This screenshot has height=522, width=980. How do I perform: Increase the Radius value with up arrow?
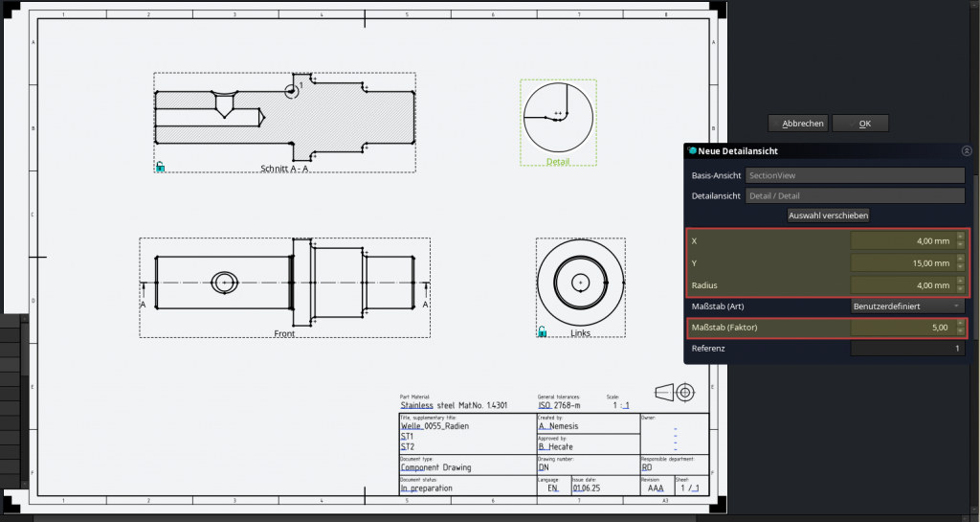pos(960,282)
